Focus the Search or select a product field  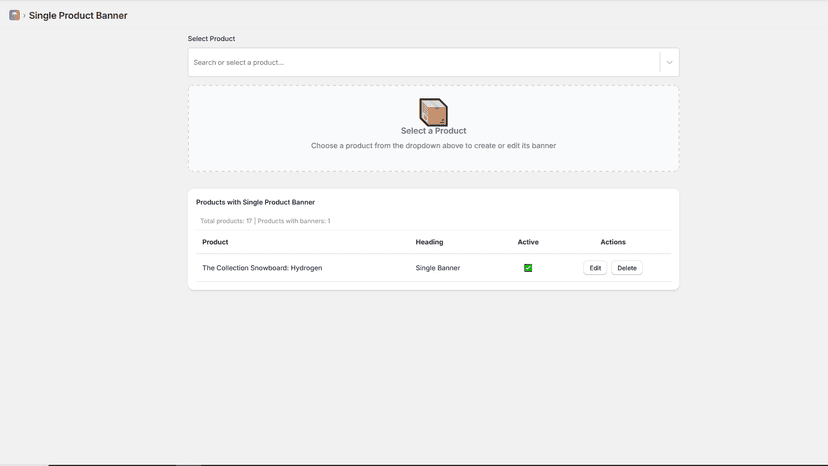pyautogui.click(x=424, y=62)
